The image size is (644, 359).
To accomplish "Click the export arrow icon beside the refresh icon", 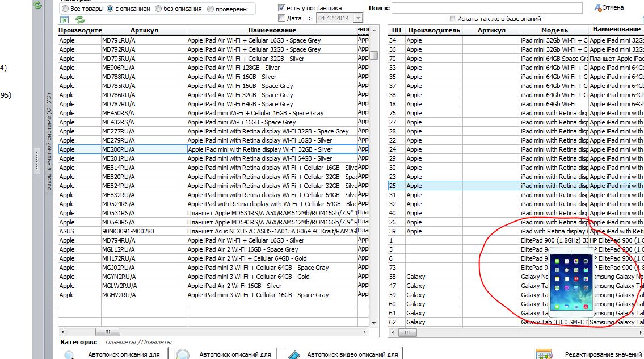I will pos(64,20).
